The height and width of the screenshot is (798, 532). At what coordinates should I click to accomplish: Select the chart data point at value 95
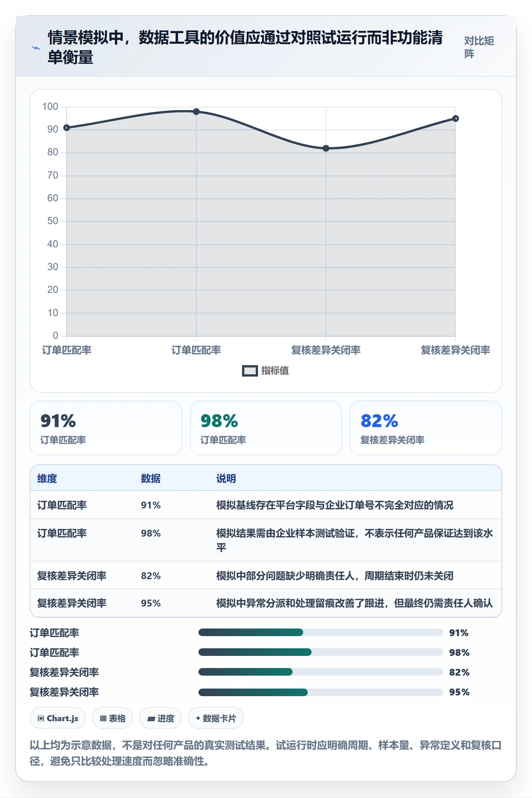(455, 119)
